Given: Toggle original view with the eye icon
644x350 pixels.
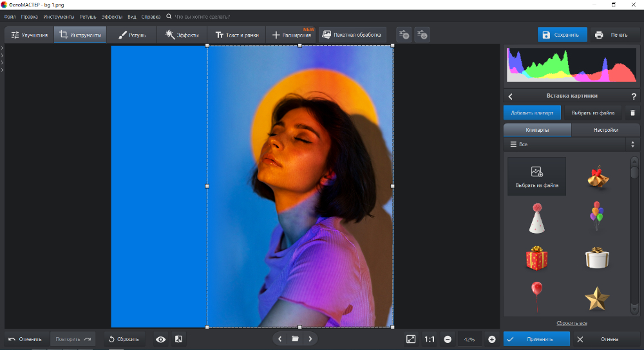Looking at the screenshot, I should (x=160, y=339).
